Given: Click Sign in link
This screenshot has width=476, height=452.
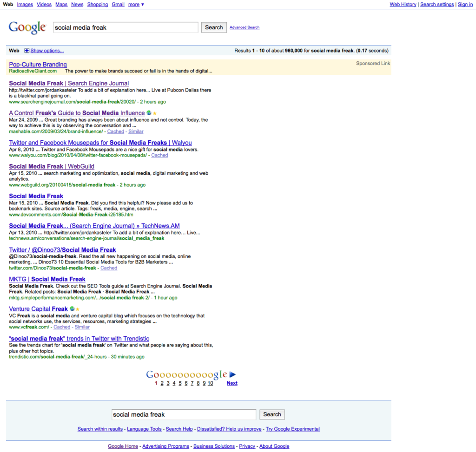Looking at the screenshot, I should coord(465,5).
